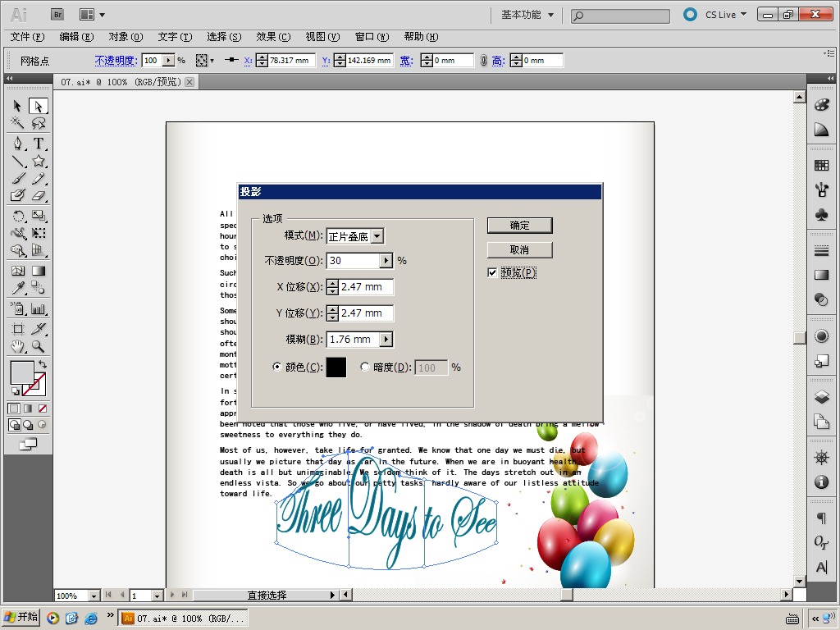The height and width of the screenshot is (630, 840).
Task: Select the Zoom magnifier tool
Action: [x=38, y=346]
